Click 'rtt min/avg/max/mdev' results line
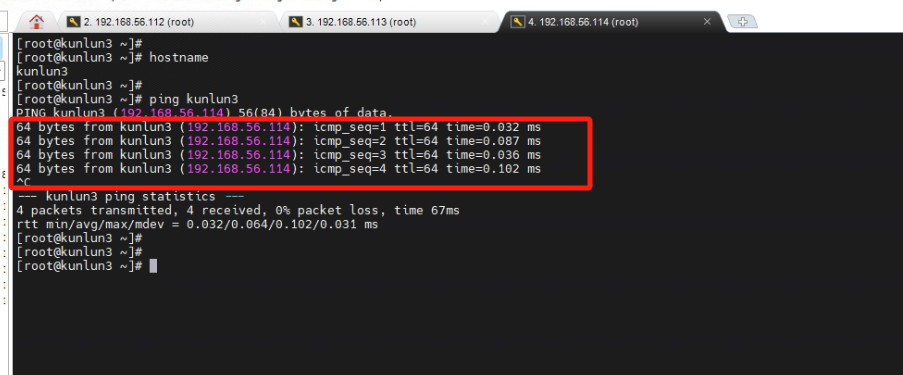Image resolution: width=903 pixels, height=375 pixels. point(197,224)
